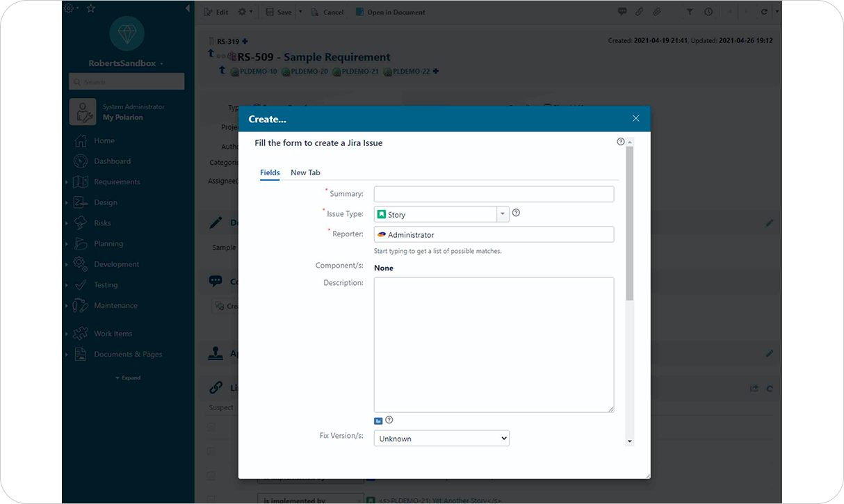
Task: Click the sidebar Search box
Action: coord(127,82)
